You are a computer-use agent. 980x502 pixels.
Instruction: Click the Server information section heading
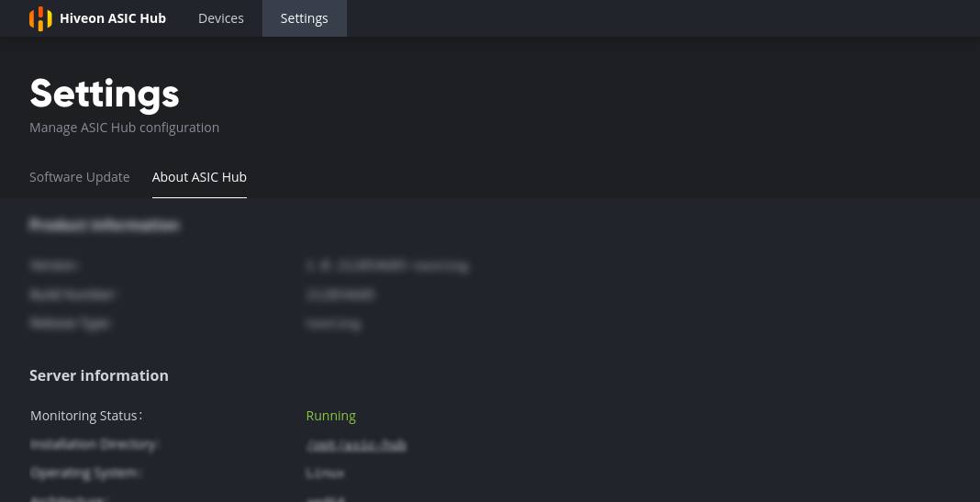click(99, 375)
